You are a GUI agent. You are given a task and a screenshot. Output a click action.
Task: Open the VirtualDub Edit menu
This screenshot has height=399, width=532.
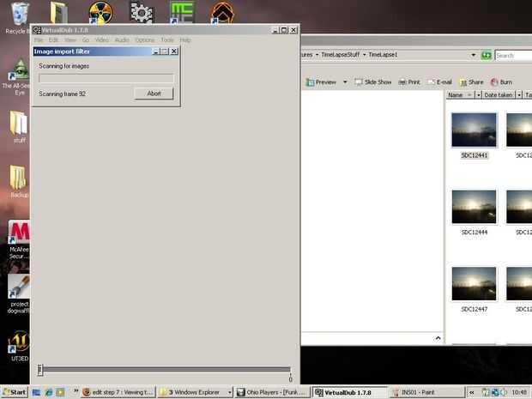pos(53,40)
